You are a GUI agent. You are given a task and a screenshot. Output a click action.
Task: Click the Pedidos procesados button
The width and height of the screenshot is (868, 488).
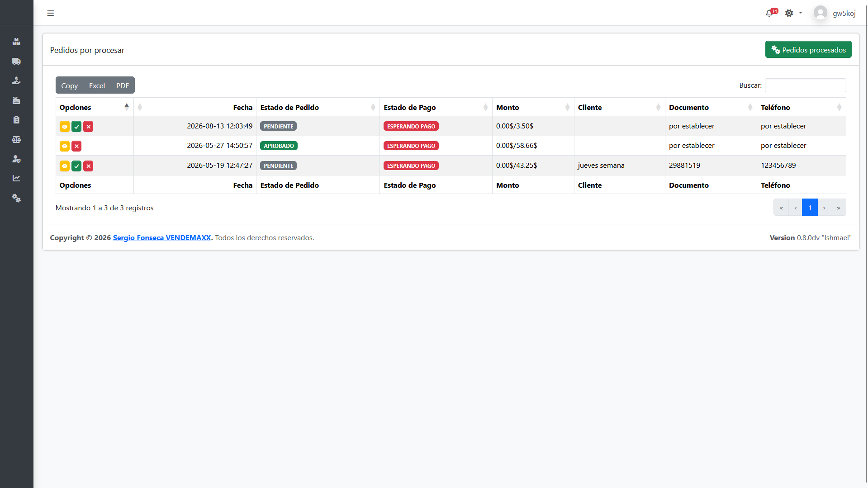click(808, 50)
